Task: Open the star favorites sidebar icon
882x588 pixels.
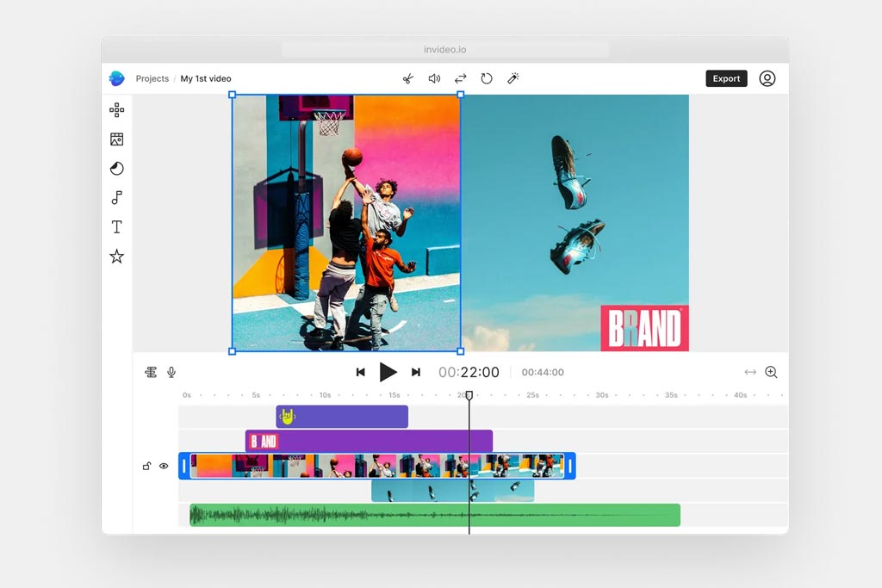Action: click(x=117, y=257)
